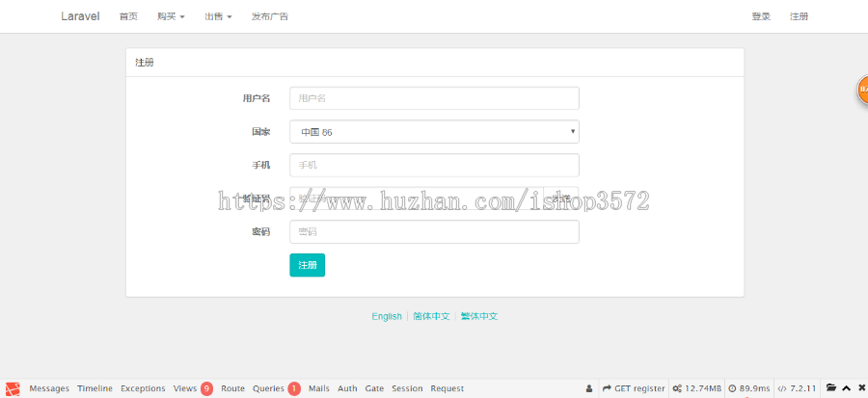Open the Timeline debugbar tab

pyautogui.click(x=95, y=388)
